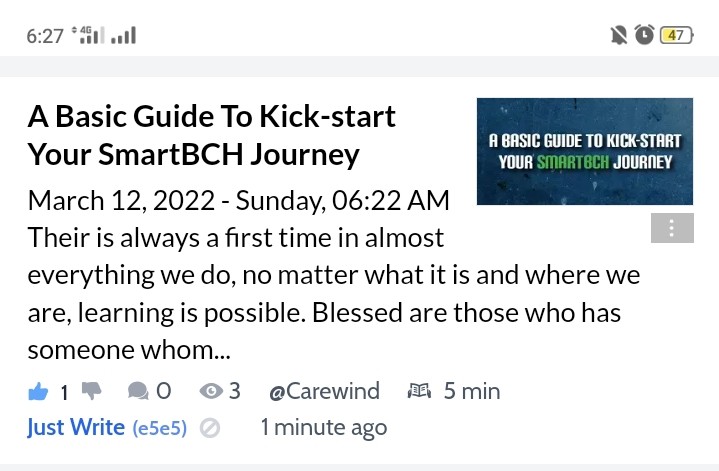719x471 pixels.
Task: Tap the (e5e5) community code label
Action: 160,428
